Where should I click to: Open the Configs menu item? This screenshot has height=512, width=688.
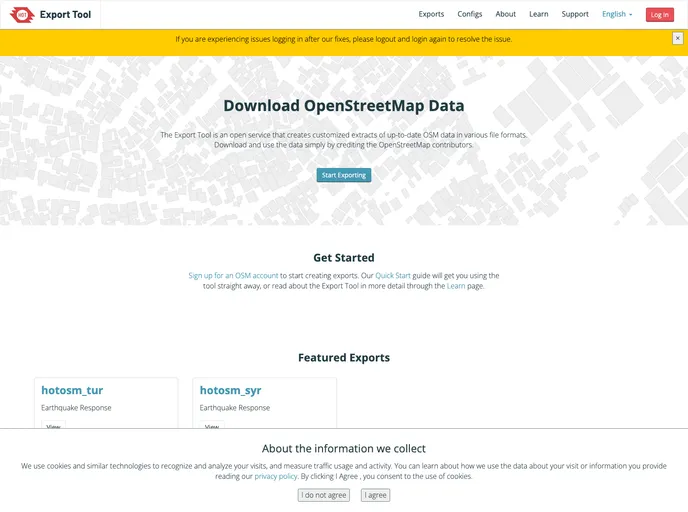[469, 14]
